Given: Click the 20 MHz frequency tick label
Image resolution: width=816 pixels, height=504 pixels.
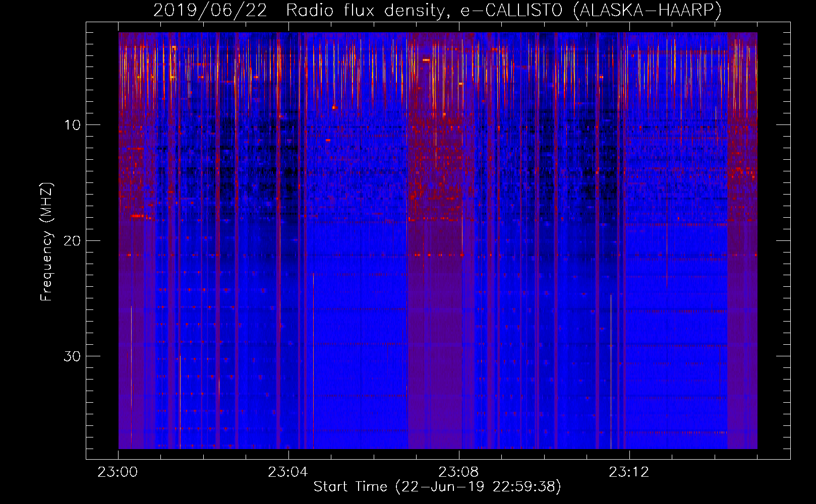Looking at the screenshot, I should click(73, 240).
